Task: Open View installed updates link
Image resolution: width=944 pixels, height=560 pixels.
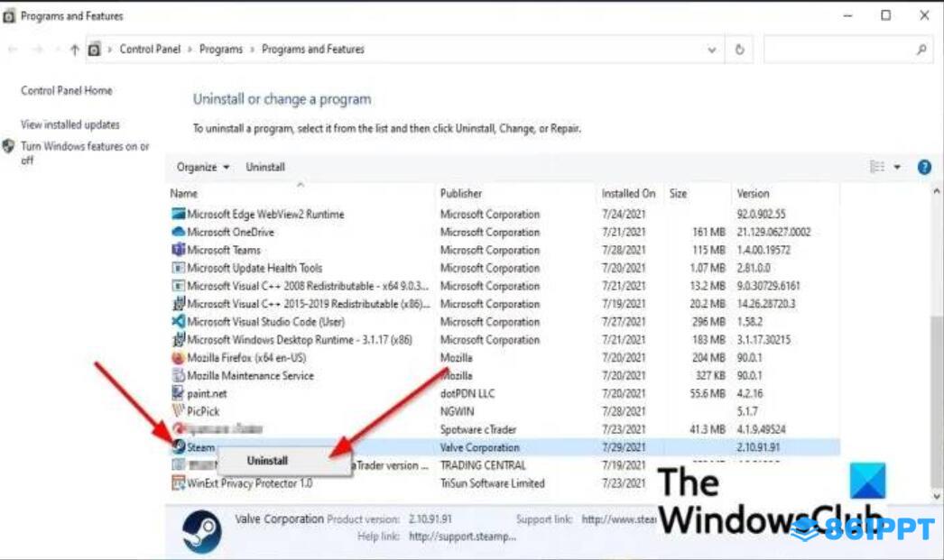Action: (69, 124)
